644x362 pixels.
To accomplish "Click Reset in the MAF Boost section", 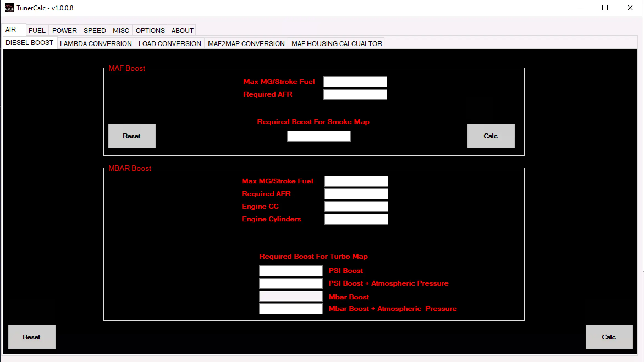I will pos(132,136).
